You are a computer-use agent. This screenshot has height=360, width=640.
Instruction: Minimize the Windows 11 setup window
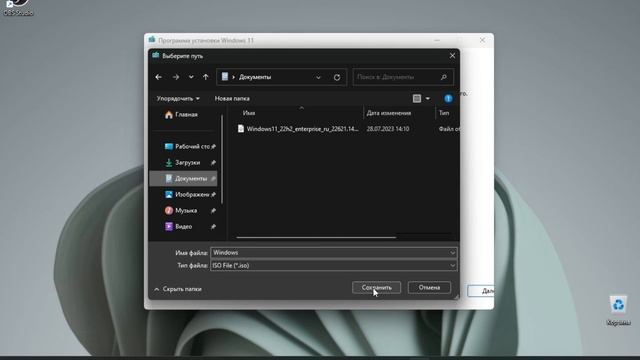click(437, 40)
